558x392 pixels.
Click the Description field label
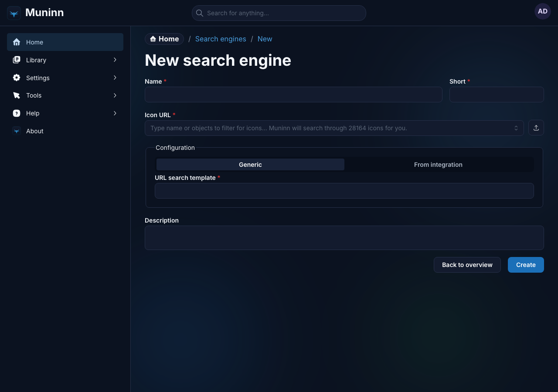162,220
